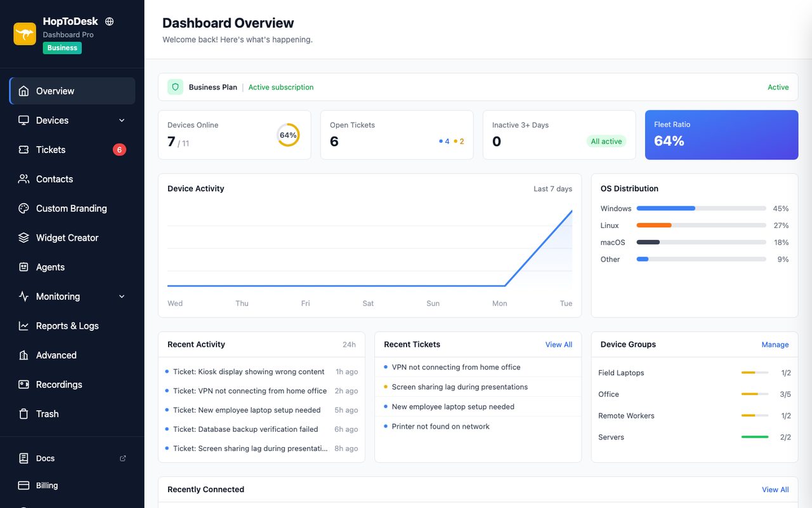
Task: Click the Inactive 3+ Days card
Action: (x=560, y=135)
